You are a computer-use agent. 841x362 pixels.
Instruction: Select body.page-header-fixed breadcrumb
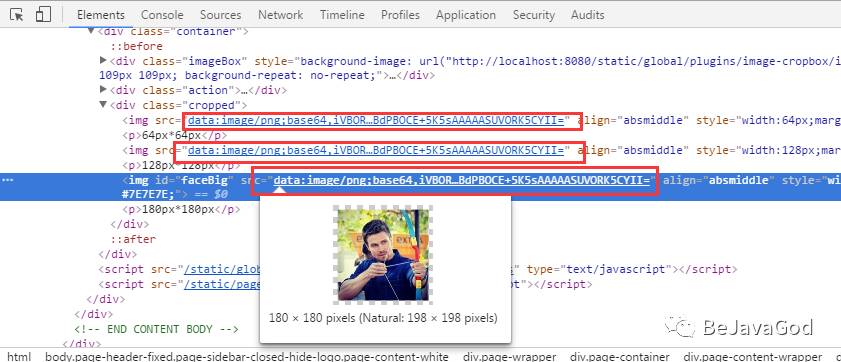click(x=247, y=357)
